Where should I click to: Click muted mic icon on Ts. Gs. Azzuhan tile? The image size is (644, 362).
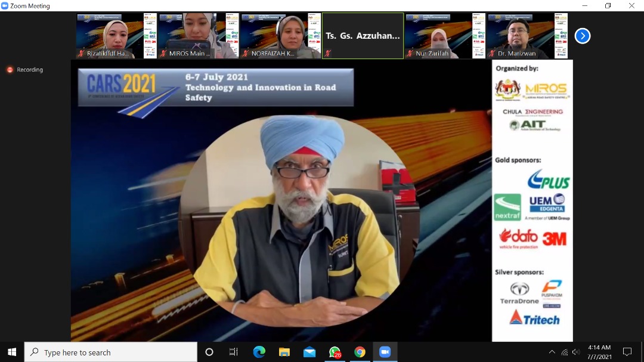point(328,54)
